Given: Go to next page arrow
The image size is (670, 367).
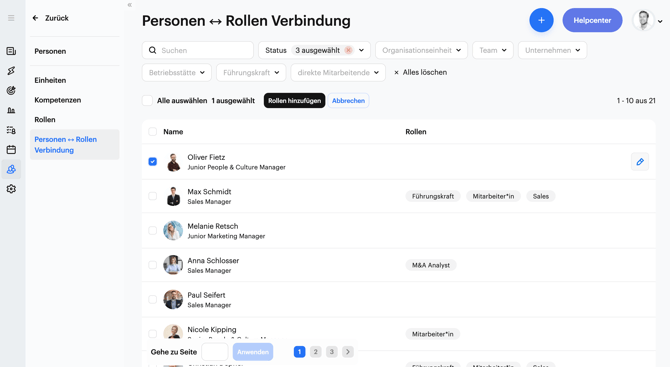Looking at the screenshot, I should [348, 352].
